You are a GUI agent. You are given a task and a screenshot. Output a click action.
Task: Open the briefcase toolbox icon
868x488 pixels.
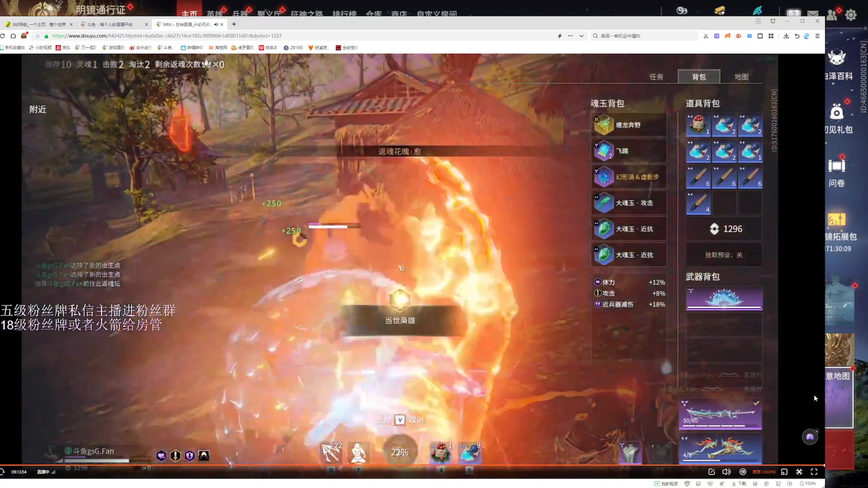pos(24,36)
